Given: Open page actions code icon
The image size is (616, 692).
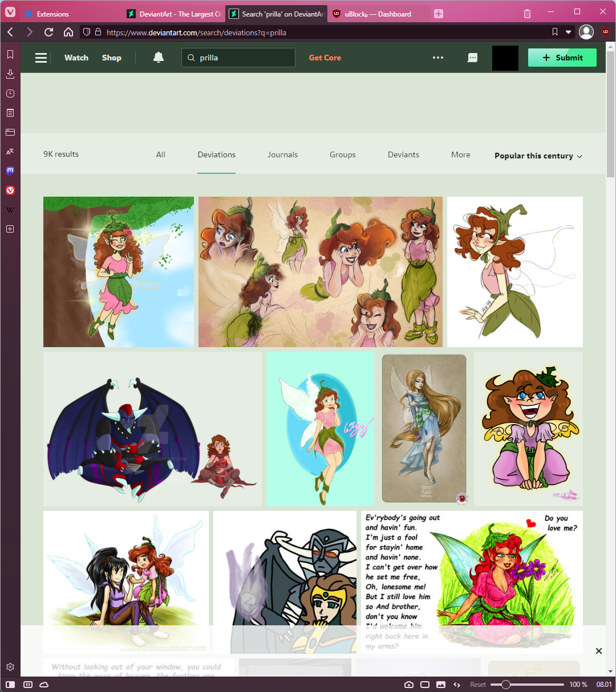Looking at the screenshot, I should tap(457, 685).
